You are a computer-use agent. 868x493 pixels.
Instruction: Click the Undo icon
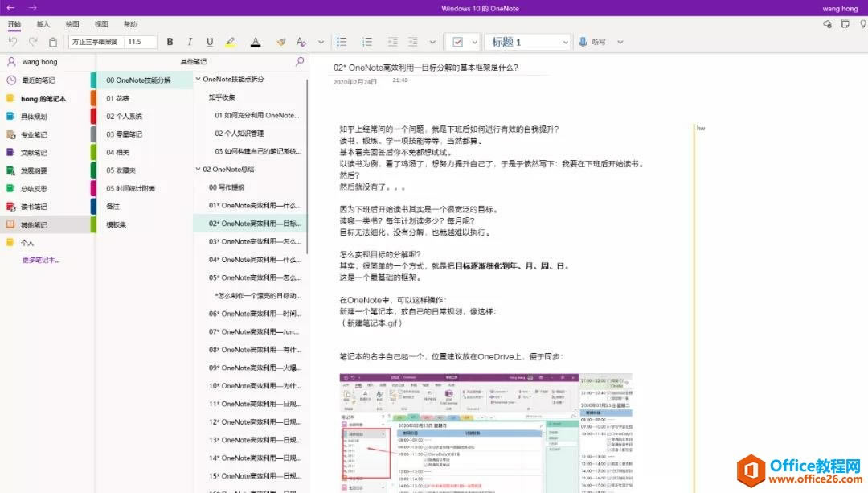pyautogui.click(x=13, y=41)
